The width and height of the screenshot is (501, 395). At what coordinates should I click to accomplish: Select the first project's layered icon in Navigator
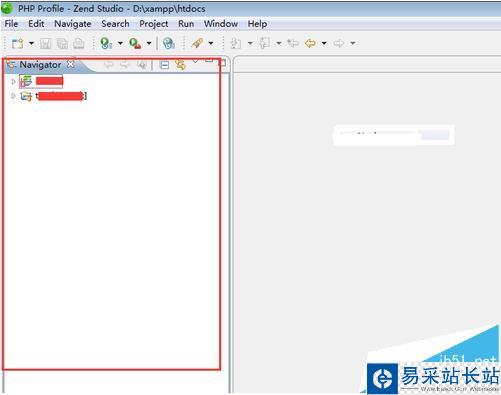point(26,81)
